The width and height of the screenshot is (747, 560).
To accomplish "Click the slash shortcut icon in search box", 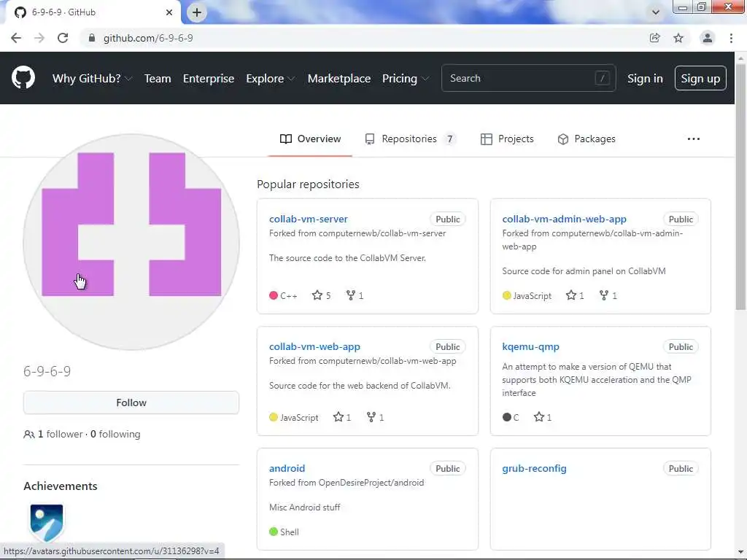I will [602, 78].
